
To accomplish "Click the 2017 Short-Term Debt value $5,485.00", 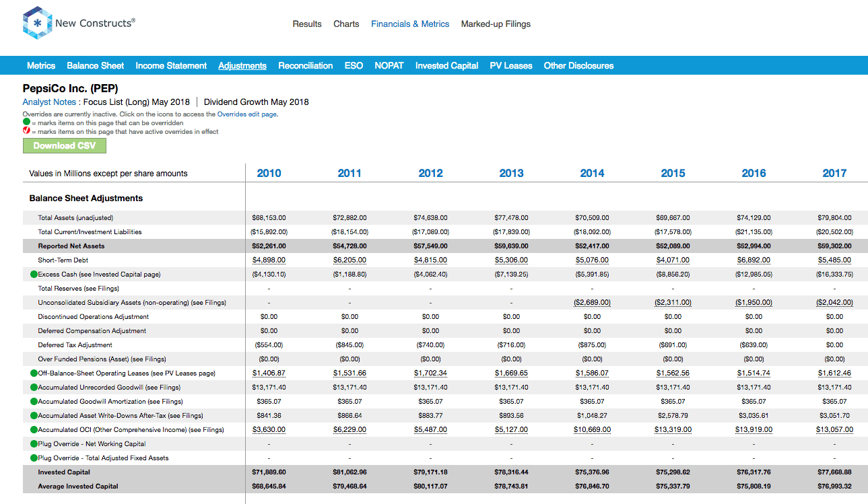I will click(x=834, y=260).
